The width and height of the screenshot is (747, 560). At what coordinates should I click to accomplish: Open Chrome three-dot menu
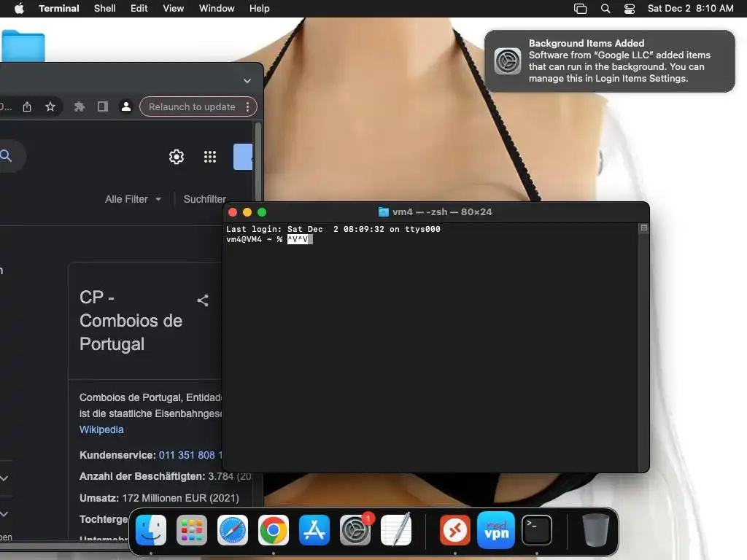tap(248, 106)
